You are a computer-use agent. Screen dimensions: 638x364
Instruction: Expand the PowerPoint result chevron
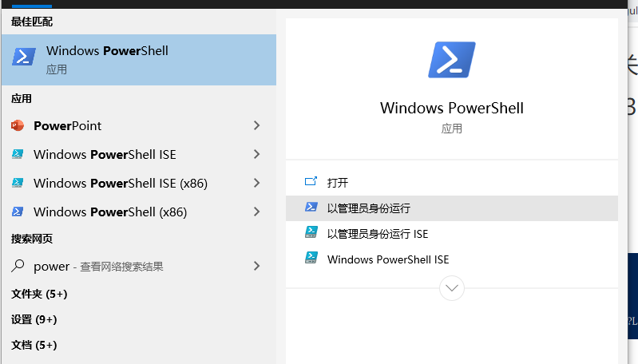(x=256, y=125)
